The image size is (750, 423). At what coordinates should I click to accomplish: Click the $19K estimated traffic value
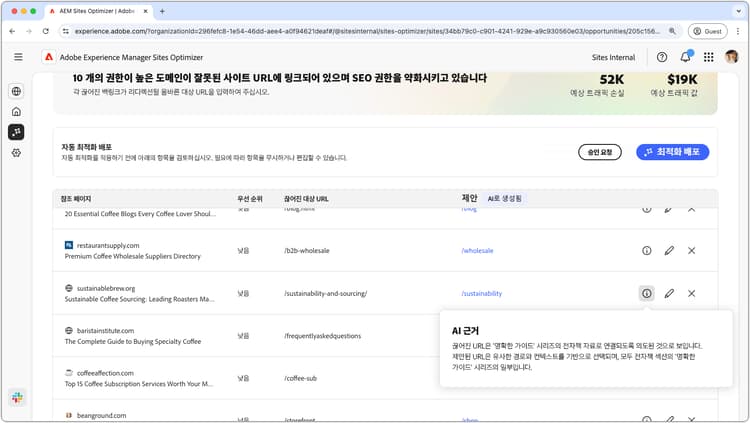pos(682,79)
